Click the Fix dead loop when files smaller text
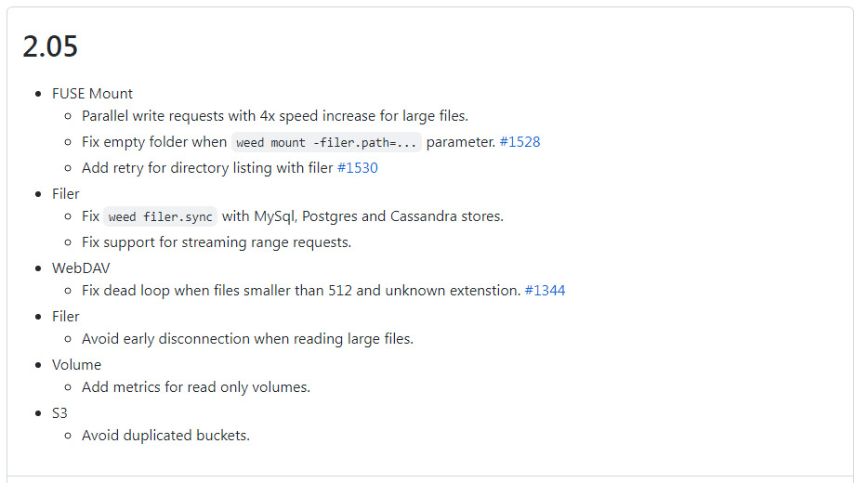 (301, 291)
